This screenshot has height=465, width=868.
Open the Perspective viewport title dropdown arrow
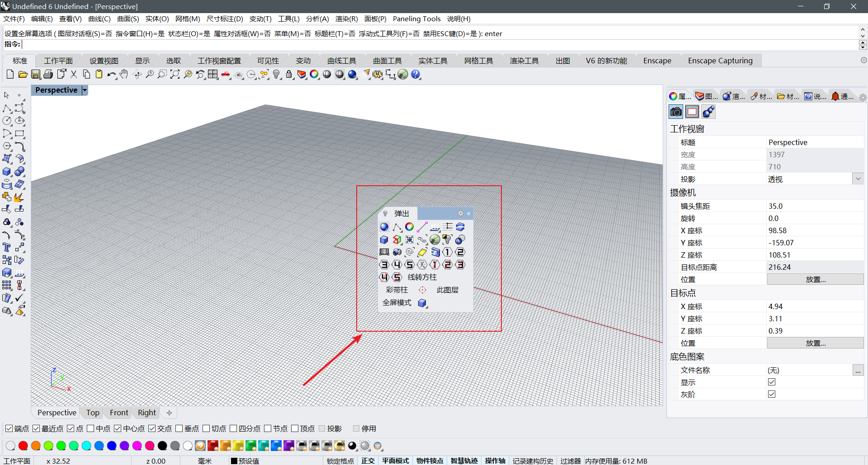click(85, 90)
